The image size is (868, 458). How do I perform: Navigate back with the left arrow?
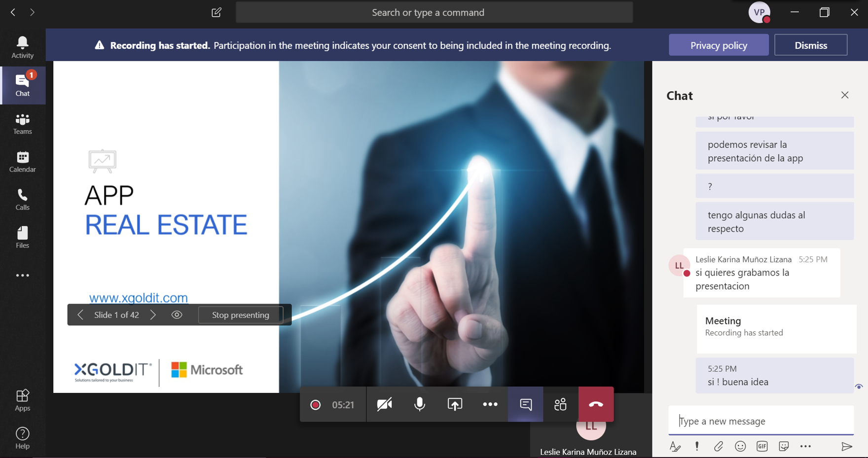point(13,12)
